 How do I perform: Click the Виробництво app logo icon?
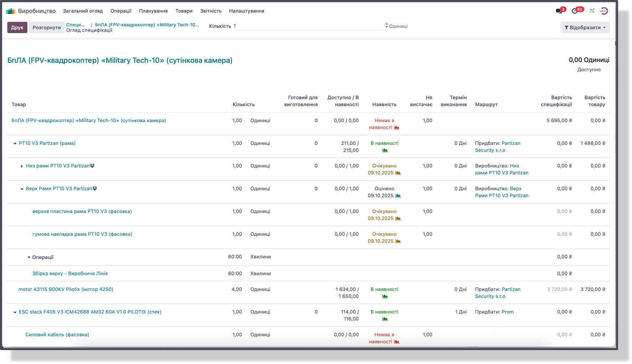[x=11, y=11]
